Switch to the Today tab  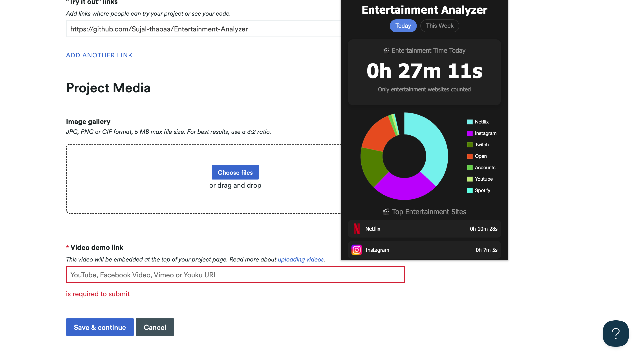[x=403, y=26]
